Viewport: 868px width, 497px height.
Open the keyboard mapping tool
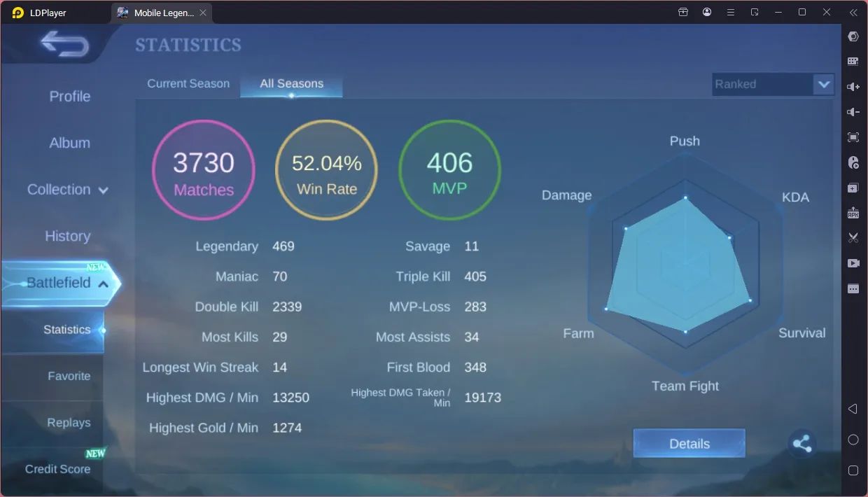tap(853, 62)
